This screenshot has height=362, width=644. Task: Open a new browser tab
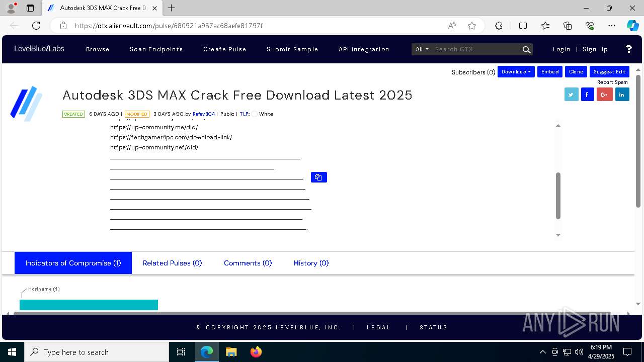coord(172,8)
